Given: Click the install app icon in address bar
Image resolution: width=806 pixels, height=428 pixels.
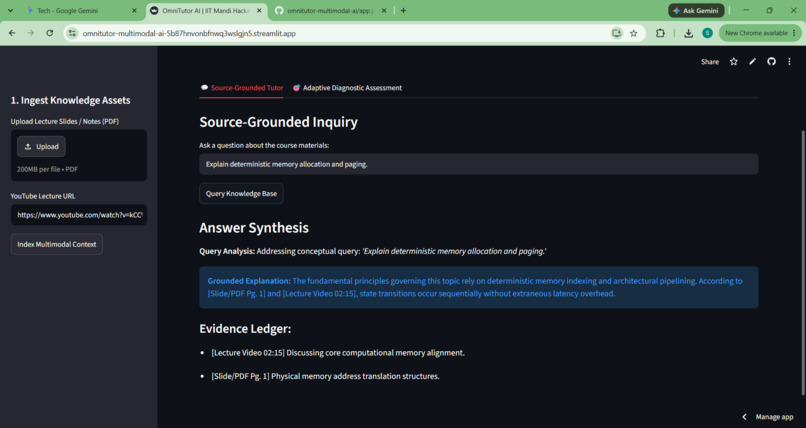Looking at the screenshot, I should click(x=616, y=33).
